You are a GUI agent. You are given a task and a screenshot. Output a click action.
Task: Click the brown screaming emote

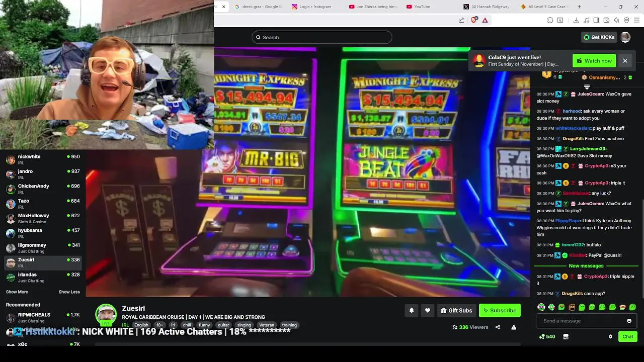(572, 307)
